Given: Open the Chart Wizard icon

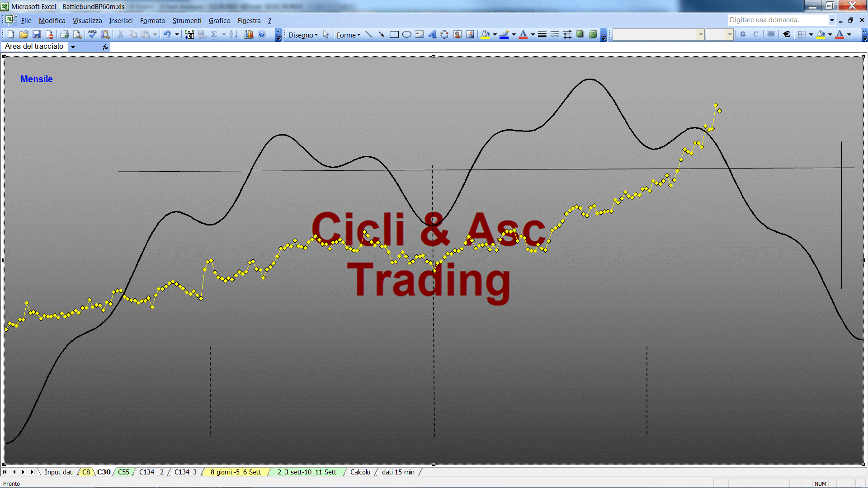Looking at the screenshot, I should 249,34.
